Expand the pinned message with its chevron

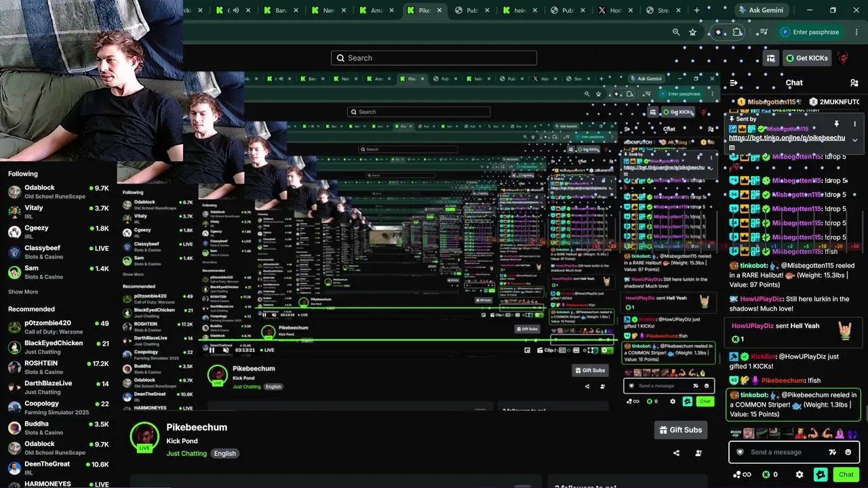point(854,140)
